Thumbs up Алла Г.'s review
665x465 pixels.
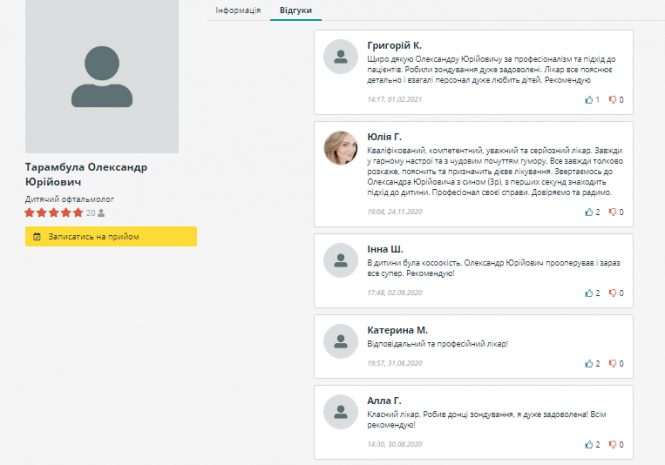pyautogui.click(x=589, y=444)
